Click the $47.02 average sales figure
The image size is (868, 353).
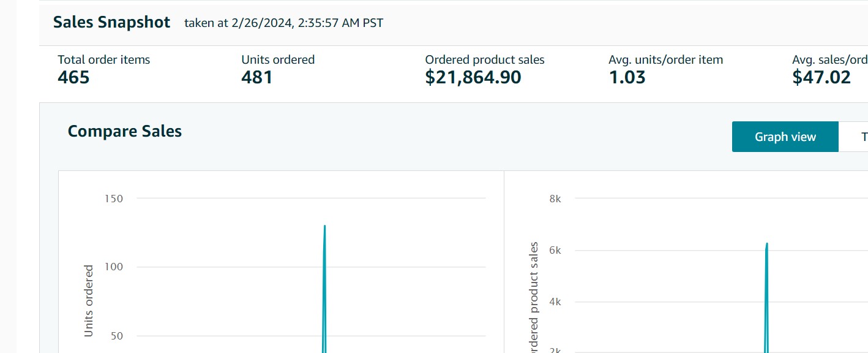pos(821,77)
